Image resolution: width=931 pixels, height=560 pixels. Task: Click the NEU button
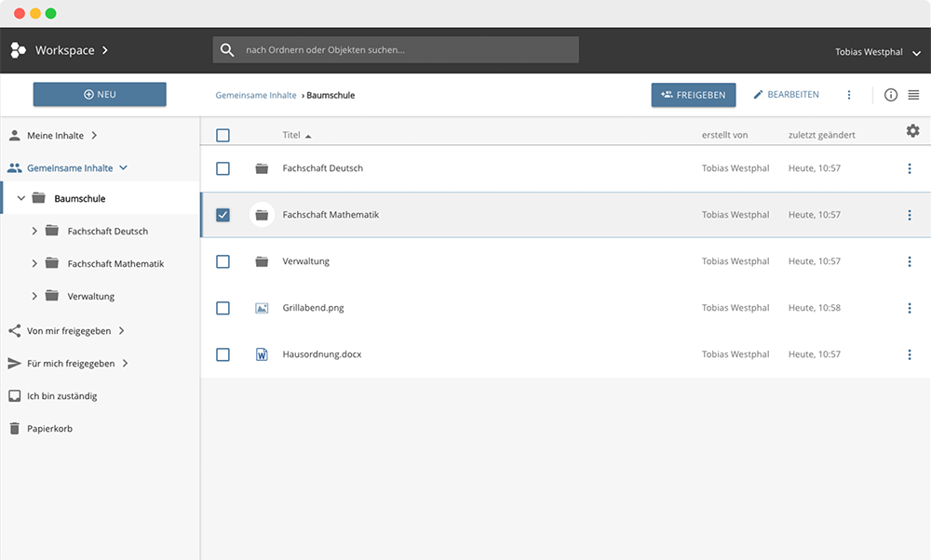point(100,94)
